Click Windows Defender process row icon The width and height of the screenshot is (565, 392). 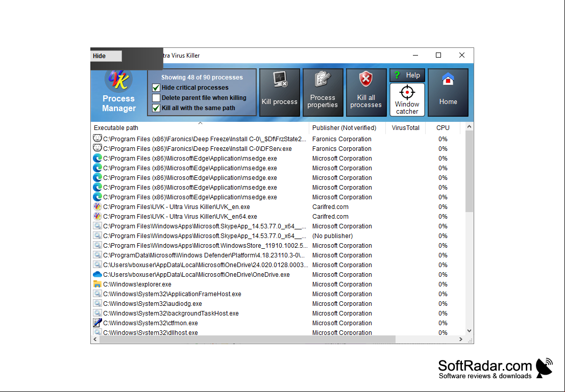(97, 255)
